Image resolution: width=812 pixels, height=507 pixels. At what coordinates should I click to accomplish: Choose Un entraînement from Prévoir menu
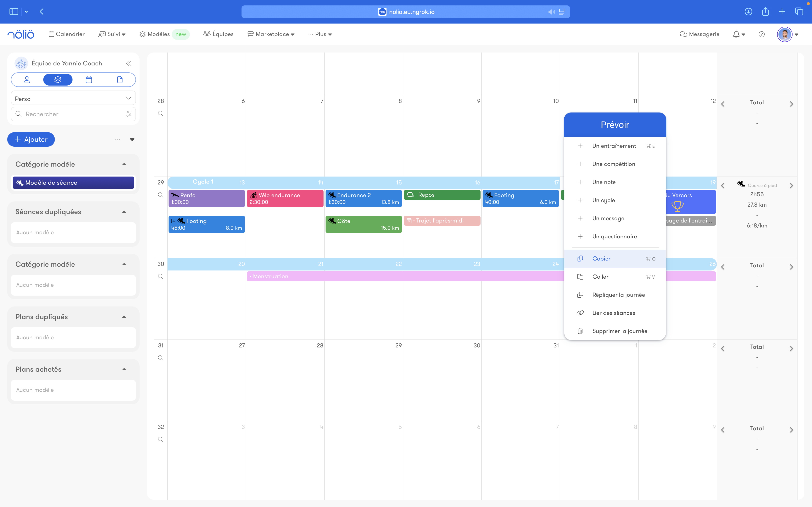coord(614,146)
